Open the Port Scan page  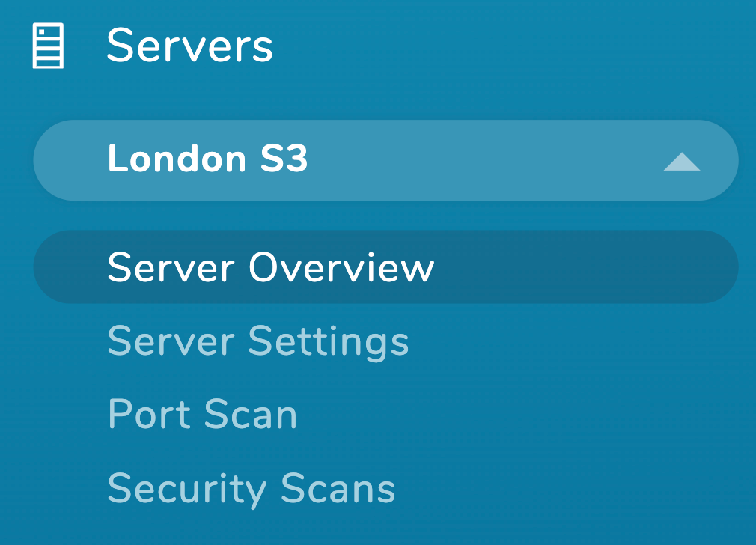click(203, 414)
